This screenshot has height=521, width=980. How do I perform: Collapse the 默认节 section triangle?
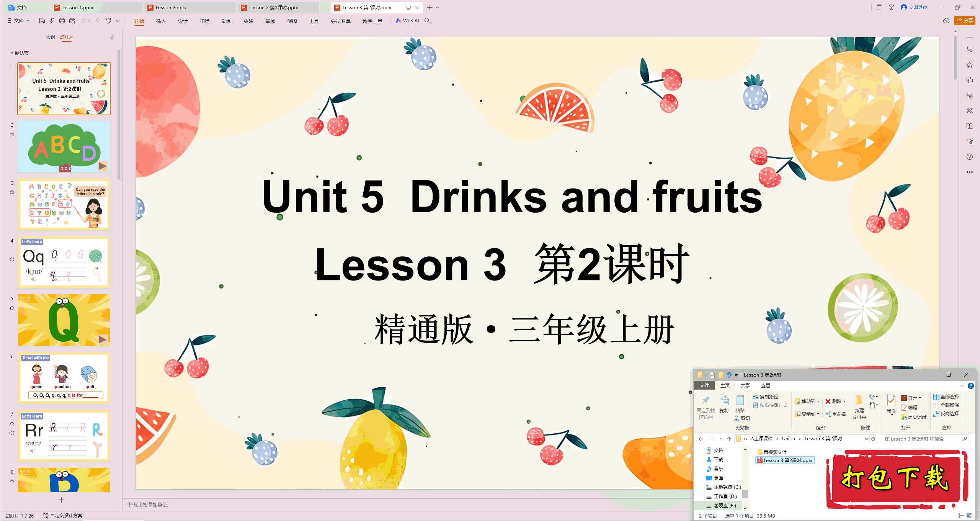click(x=12, y=53)
